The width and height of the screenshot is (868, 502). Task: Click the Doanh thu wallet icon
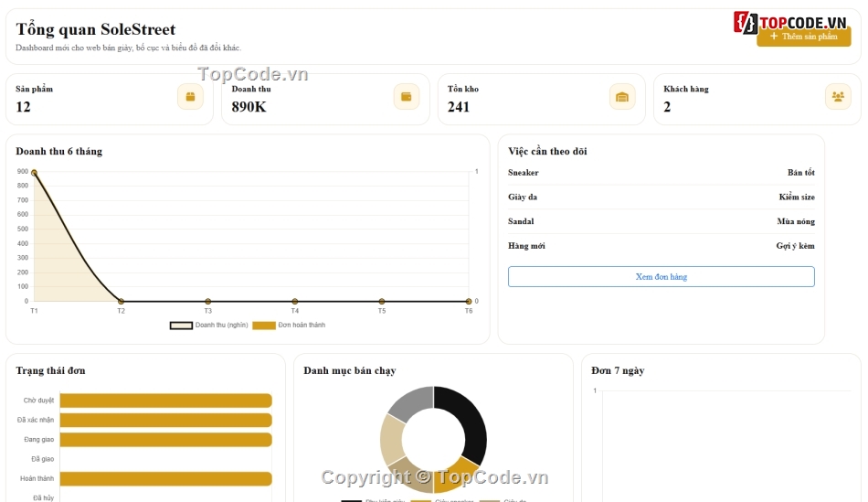point(407,97)
